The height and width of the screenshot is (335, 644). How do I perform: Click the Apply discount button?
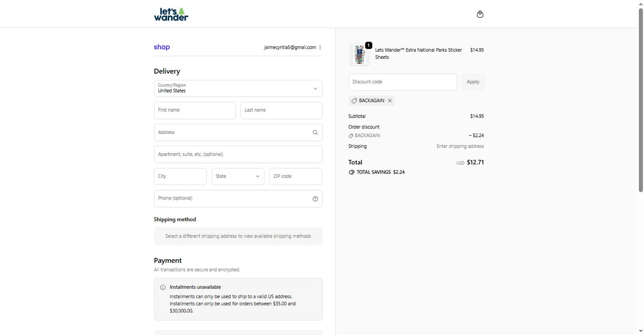473,82
